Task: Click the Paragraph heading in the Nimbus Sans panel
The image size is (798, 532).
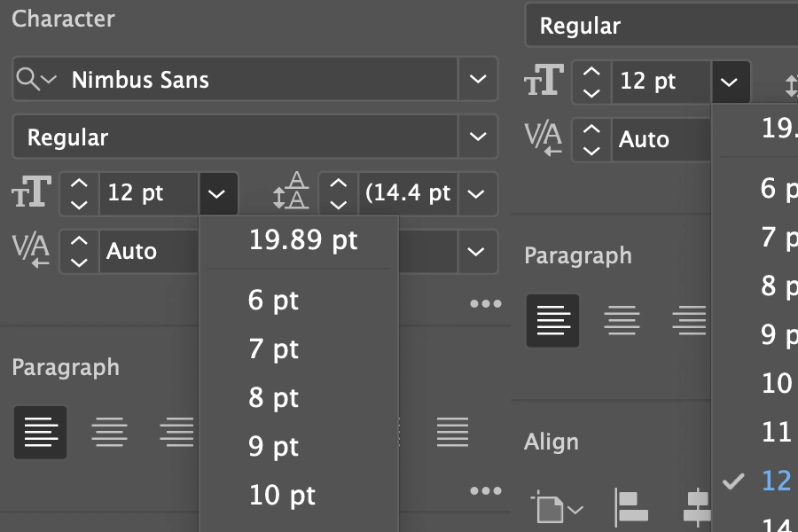Action: click(66, 367)
